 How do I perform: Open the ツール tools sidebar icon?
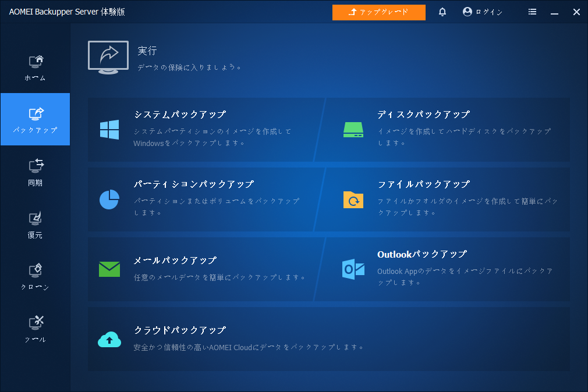36,323
